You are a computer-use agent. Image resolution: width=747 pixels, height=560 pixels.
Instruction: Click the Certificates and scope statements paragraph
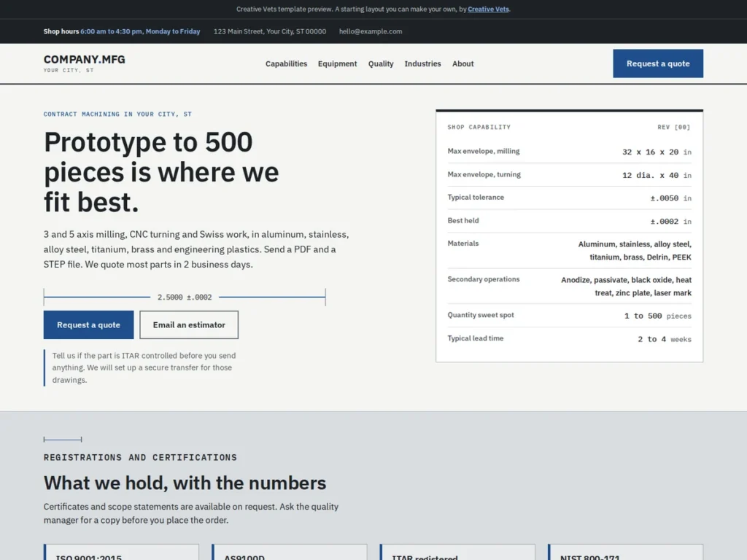click(191, 513)
